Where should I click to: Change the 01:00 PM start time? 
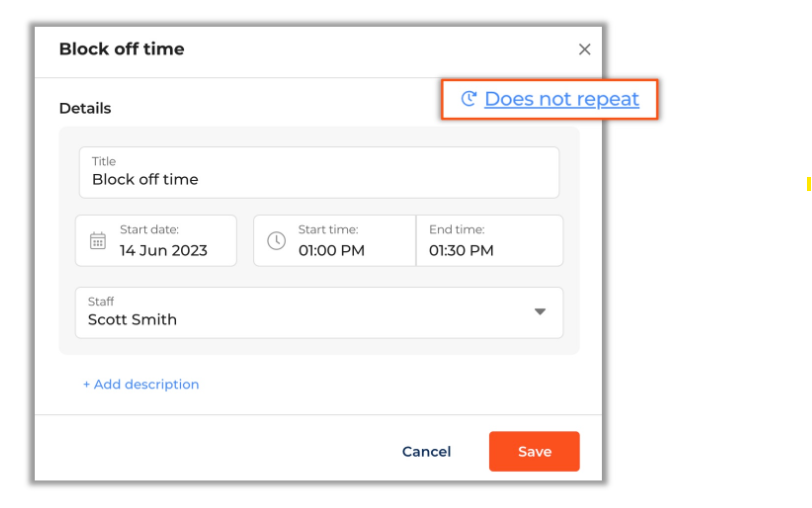331,251
